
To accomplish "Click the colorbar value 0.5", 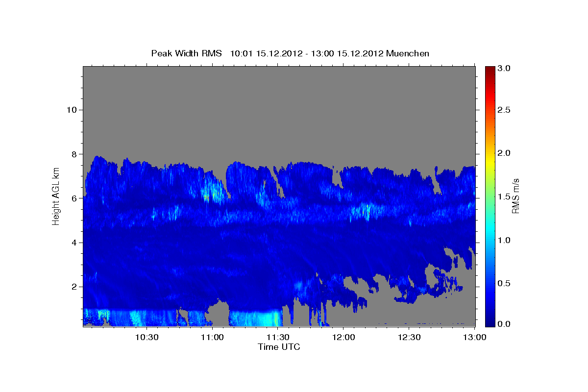I will point(505,284).
